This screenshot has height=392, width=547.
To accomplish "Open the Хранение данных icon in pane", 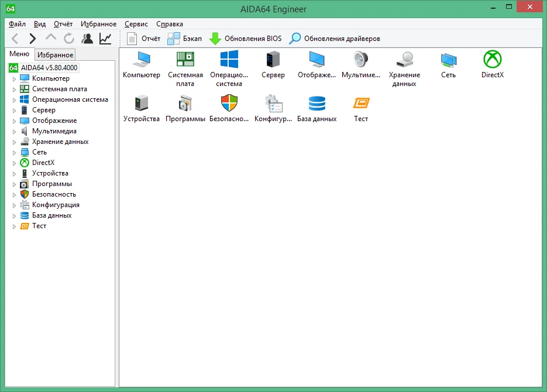I will click(x=405, y=68).
